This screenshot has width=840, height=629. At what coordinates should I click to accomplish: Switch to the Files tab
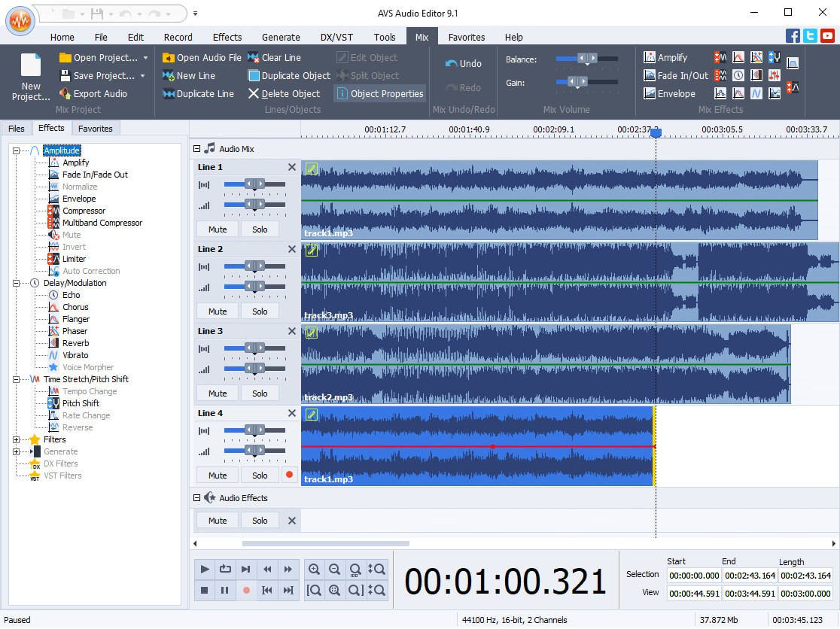point(16,128)
